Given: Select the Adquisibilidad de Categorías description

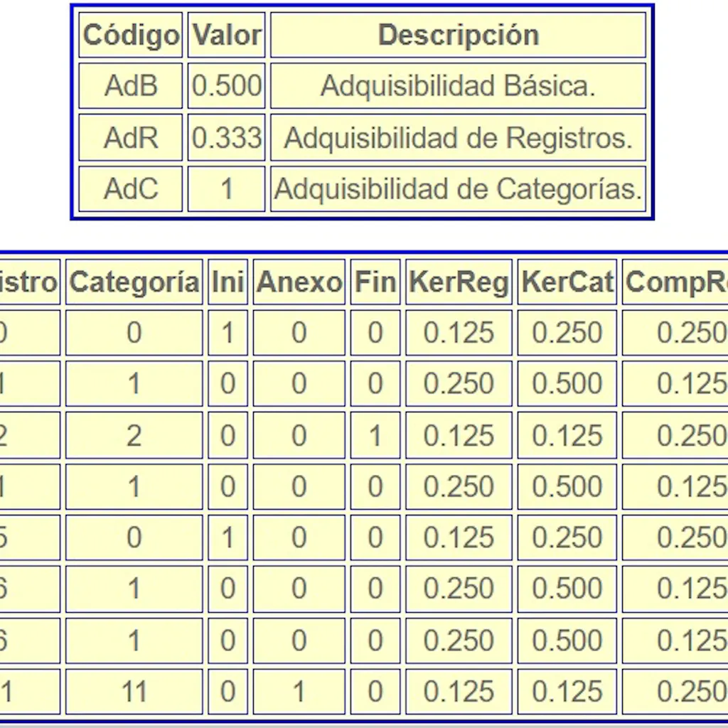Looking at the screenshot, I should pyautogui.click(x=458, y=189).
